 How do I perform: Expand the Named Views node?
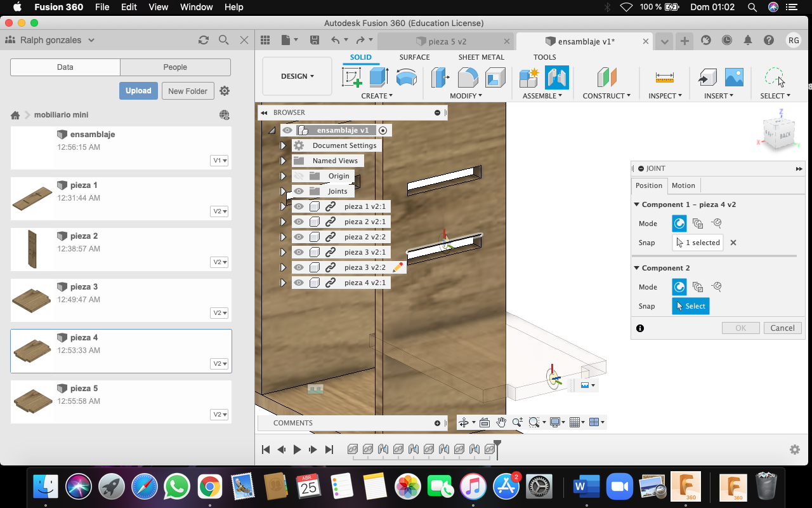coord(283,161)
